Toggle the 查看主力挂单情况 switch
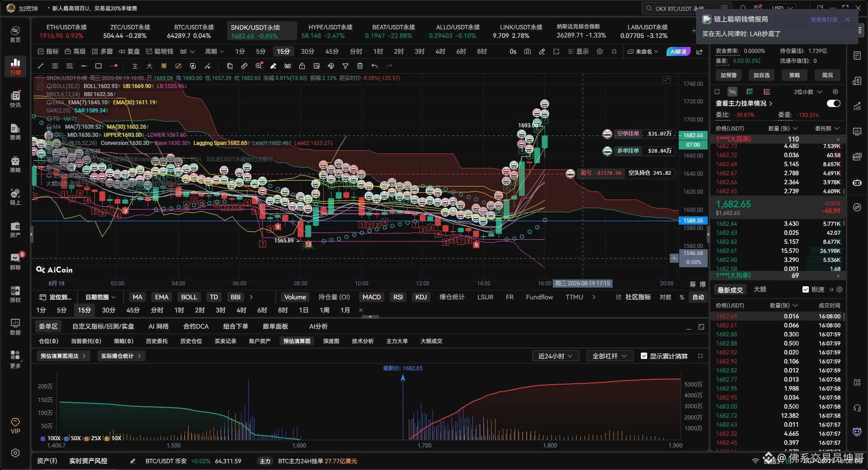Viewport: 868px width, 470px height. click(833, 103)
